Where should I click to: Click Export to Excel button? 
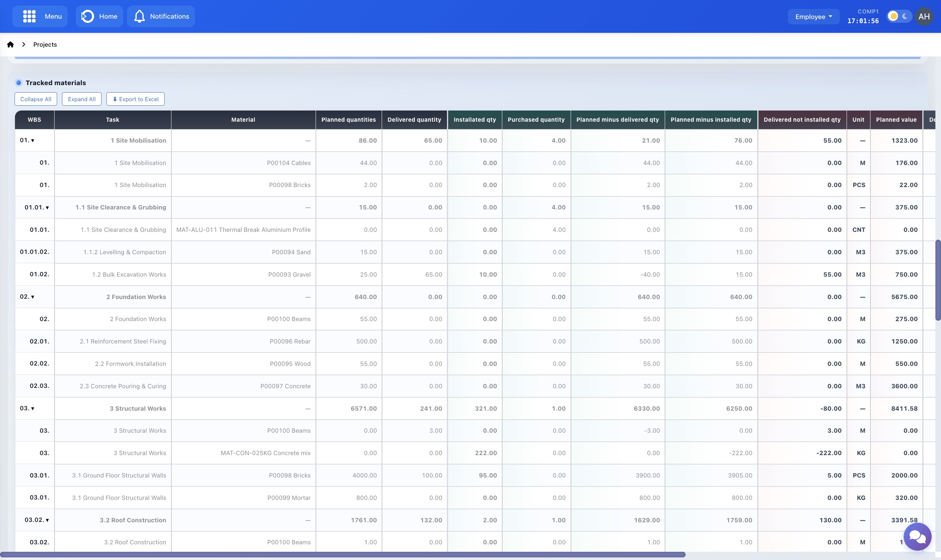coord(135,99)
